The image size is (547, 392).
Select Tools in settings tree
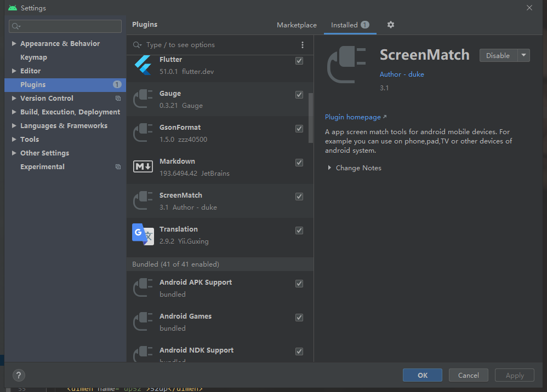29,140
